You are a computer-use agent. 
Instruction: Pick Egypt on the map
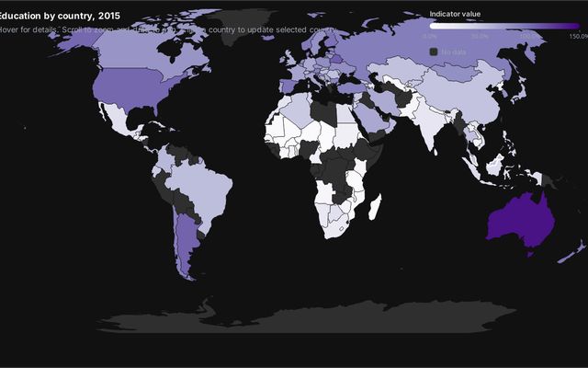[x=345, y=113]
